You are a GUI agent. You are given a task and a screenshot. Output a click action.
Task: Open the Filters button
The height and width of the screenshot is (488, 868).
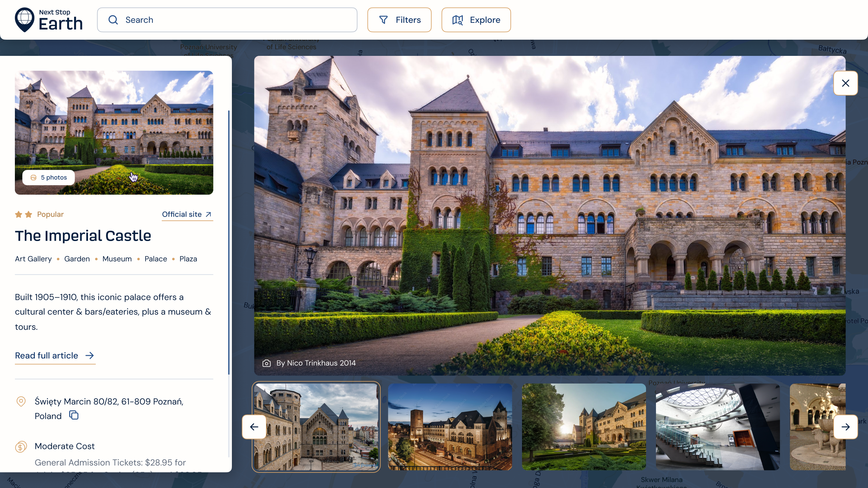(x=399, y=20)
